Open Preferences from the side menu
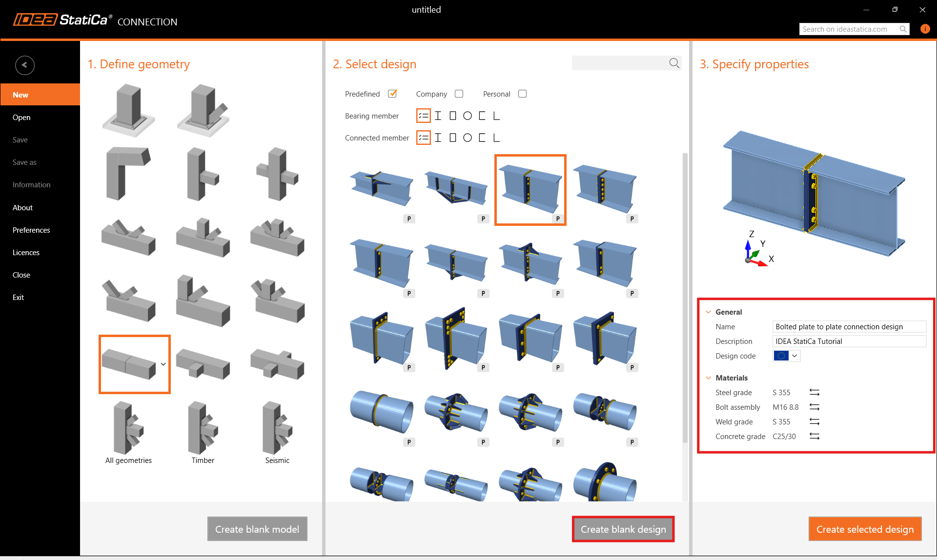 (x=31, y=230)
